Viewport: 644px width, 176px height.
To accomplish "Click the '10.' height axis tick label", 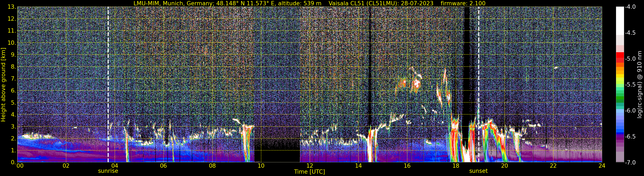I will coord(12,43).
